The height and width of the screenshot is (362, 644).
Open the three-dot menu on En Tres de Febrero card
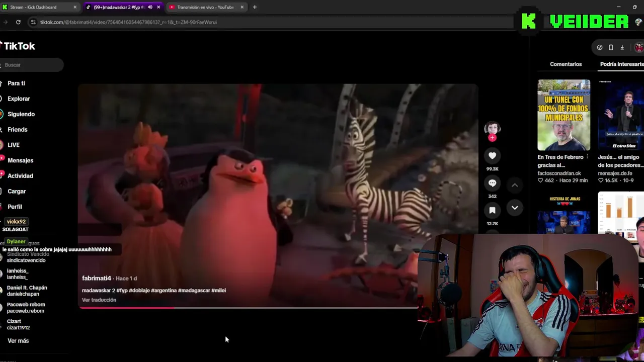coord(587,157)
